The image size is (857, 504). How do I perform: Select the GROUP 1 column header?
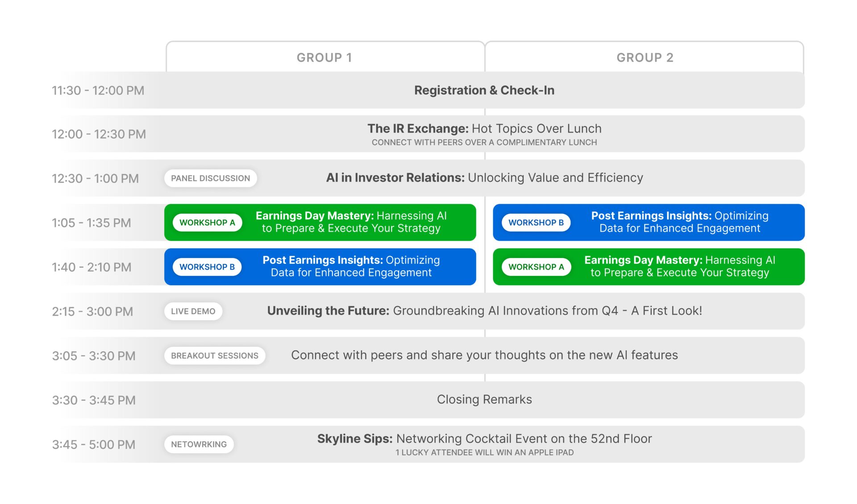pos(324,58)
